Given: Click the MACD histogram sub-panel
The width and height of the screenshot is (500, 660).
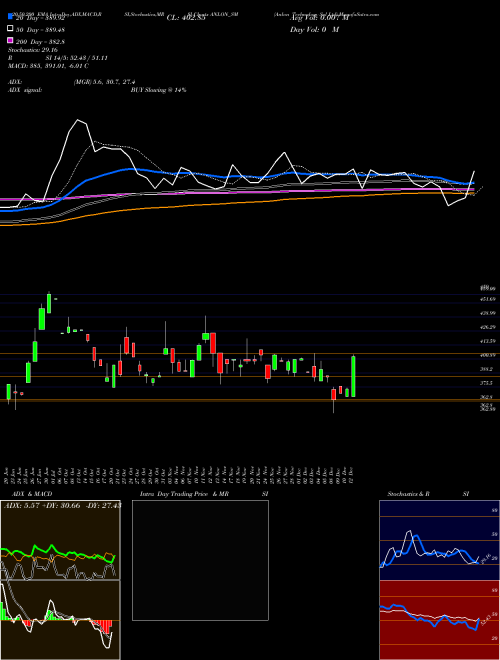Looking at the screenshot, I should (x=60, y=620).
